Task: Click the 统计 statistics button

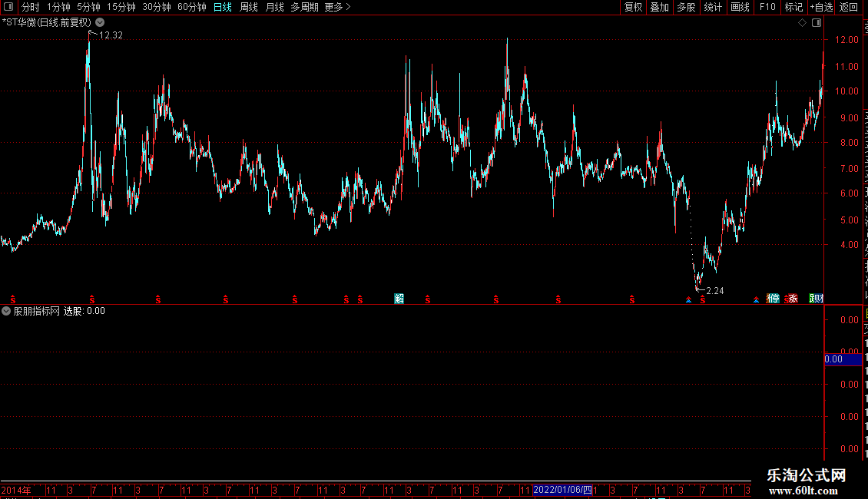Action: click(713, 7)
